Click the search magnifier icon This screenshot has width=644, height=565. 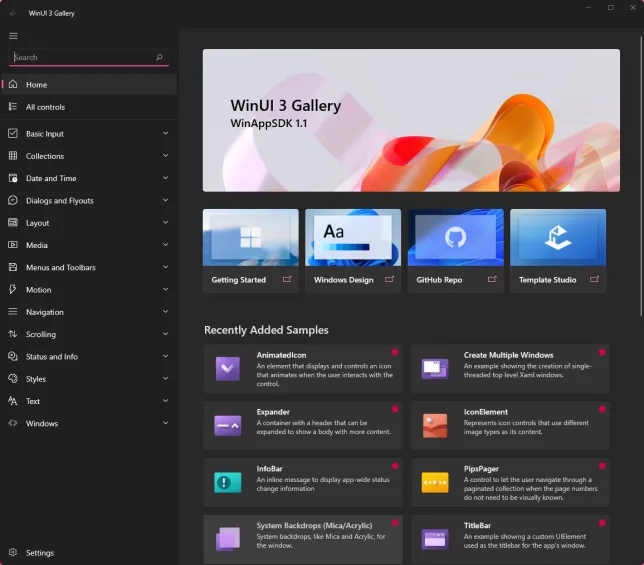point(159,58)
